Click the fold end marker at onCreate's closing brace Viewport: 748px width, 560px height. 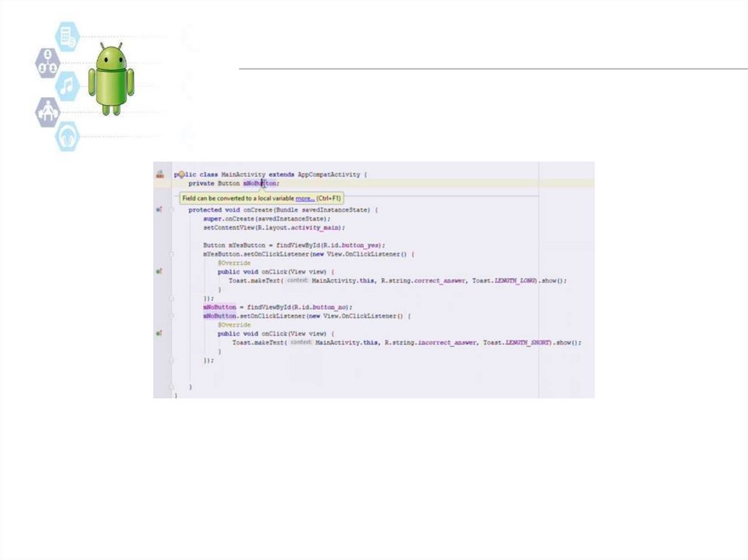click(172, 387)
